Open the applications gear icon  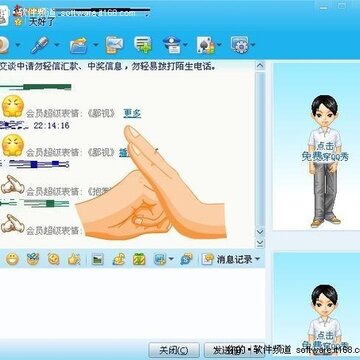[240, 45]
